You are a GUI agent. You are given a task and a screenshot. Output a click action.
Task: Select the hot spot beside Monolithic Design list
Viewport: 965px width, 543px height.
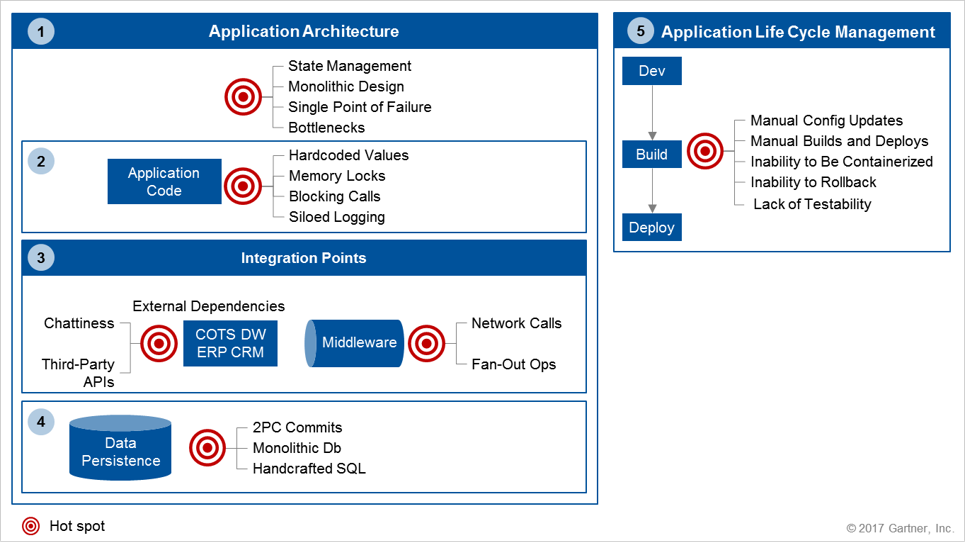[x=242, y=97]
